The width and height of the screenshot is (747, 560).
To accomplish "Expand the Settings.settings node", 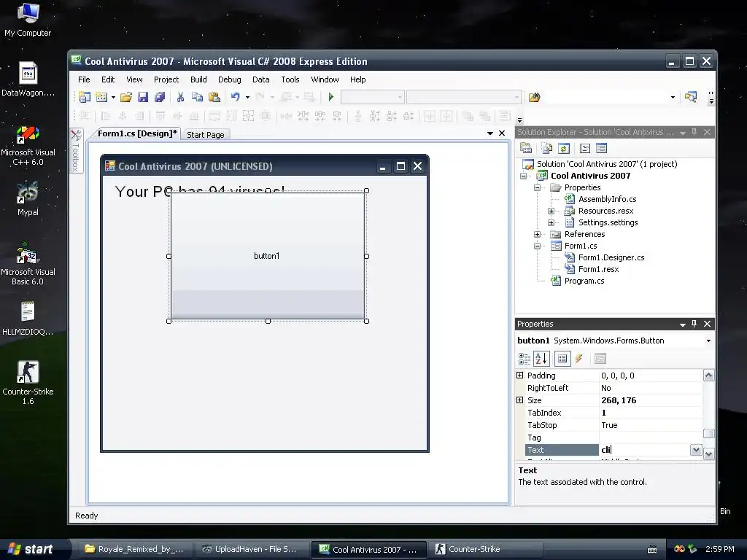I will click(551, 222).
